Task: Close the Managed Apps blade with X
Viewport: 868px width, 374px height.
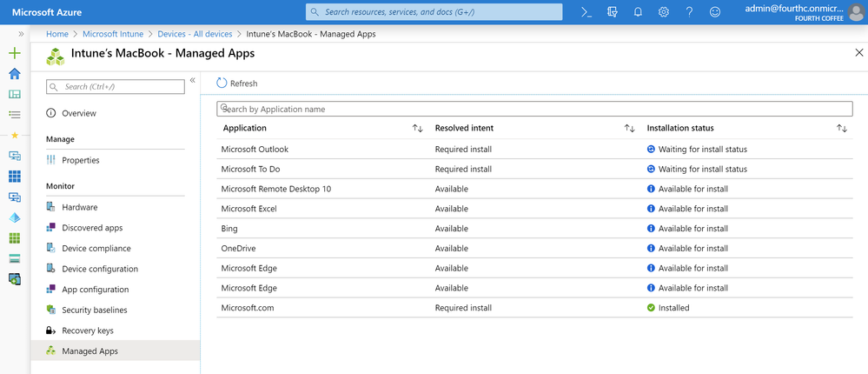Action: pyautogui.click(x=859, y=53)
